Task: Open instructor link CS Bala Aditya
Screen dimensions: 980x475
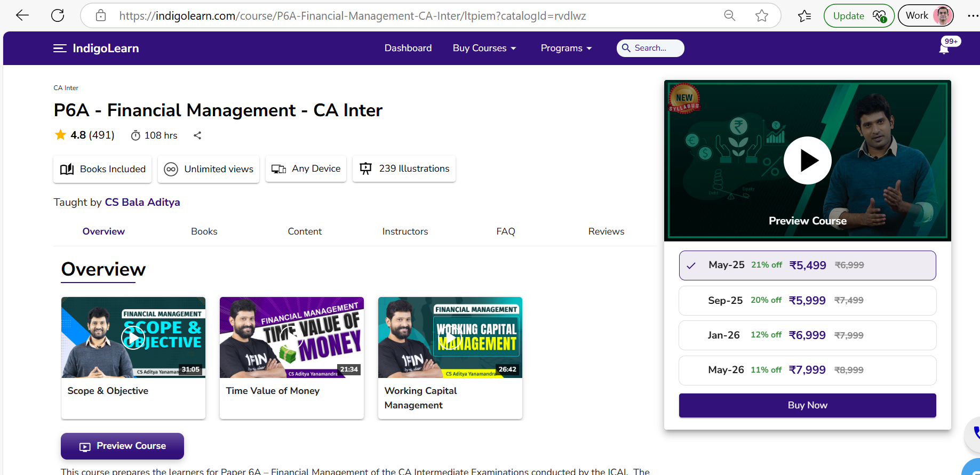Action: pyautogui.click(x=142, y=202)
